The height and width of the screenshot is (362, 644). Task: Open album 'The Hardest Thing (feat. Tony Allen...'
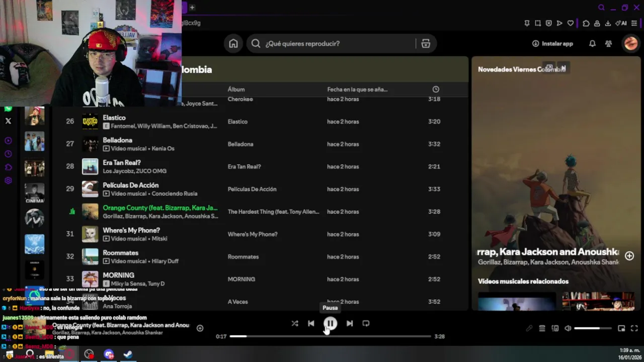[x=273, y=212]
